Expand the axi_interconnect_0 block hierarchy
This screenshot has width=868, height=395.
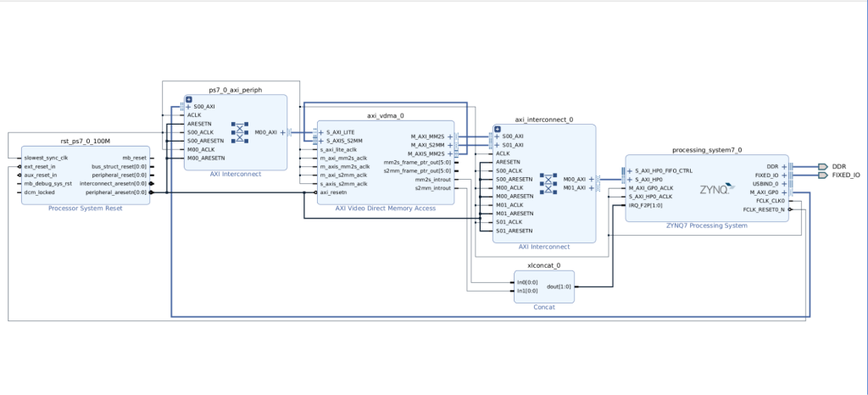tap(498, 129)
